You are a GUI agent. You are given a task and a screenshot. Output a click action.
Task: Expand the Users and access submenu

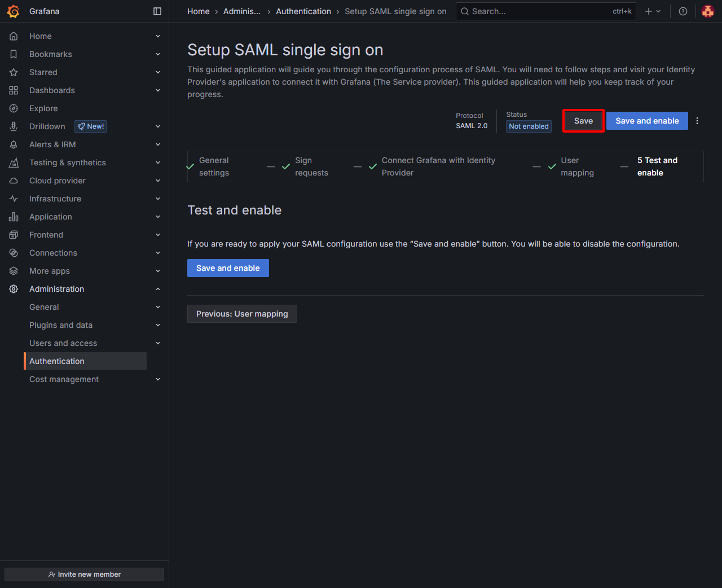coord(158,343)
